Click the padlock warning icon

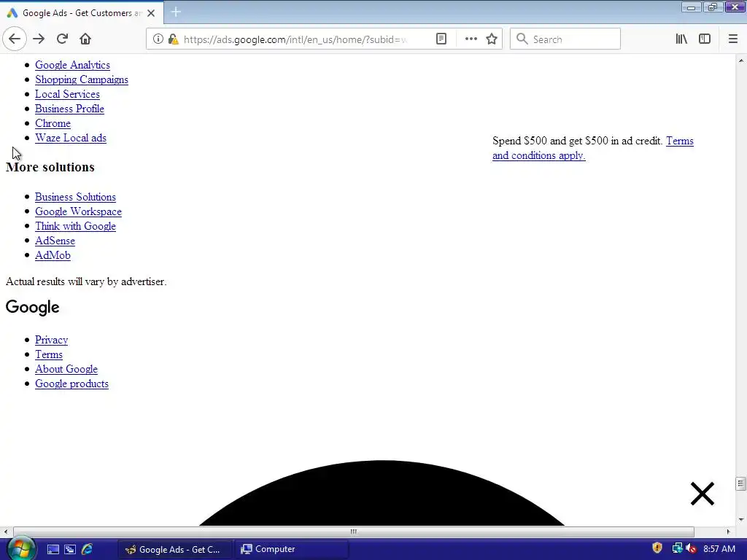pyautogui.click(x=173, y=39)
